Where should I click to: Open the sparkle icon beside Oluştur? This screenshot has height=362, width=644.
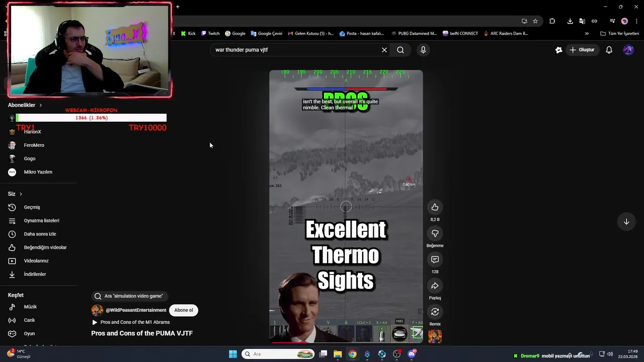(x=558, y=50)
